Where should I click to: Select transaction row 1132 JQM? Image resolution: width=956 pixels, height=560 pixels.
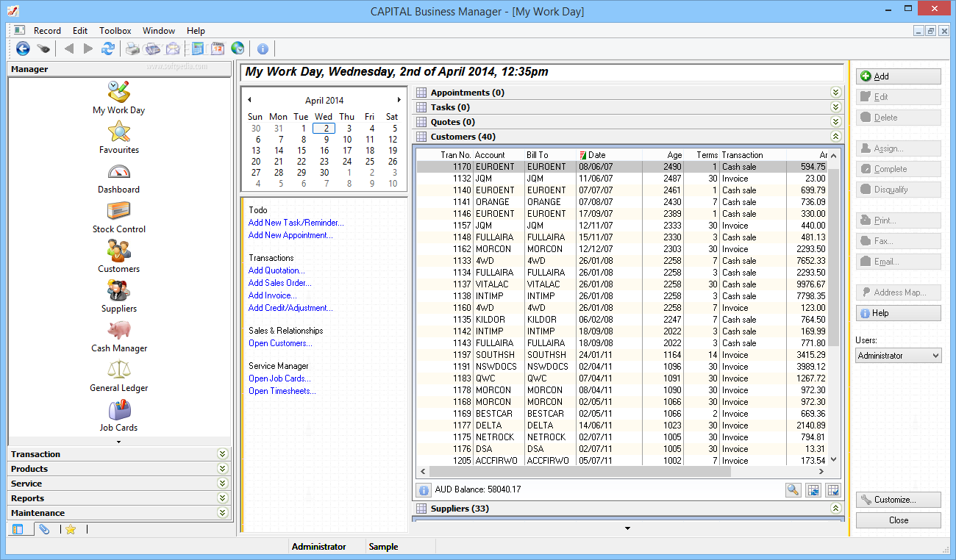[x=622, y=179]
